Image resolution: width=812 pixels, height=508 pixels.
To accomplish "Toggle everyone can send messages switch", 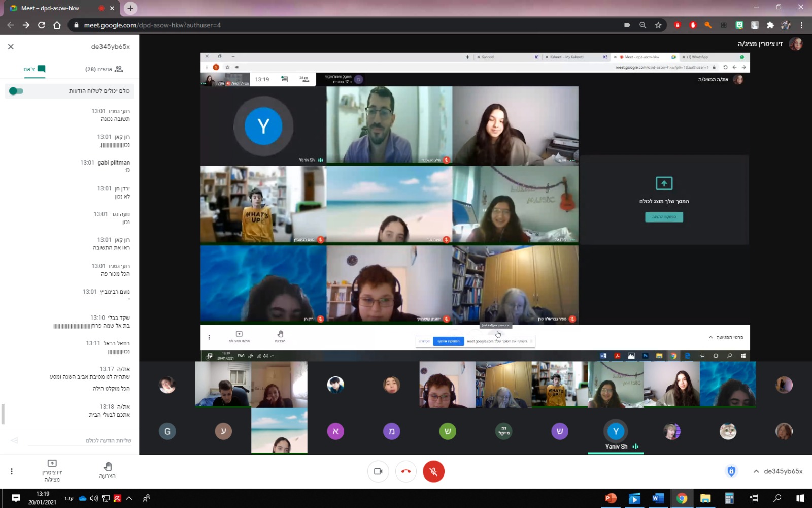I will click(x=16, y=91).
